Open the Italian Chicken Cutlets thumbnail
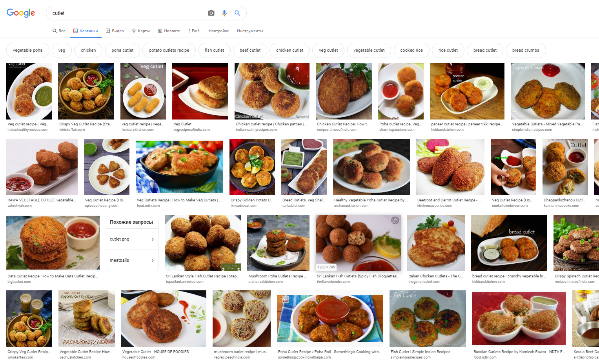The height and width of the screenshot is (364, 599). click(x=436, y=243)
